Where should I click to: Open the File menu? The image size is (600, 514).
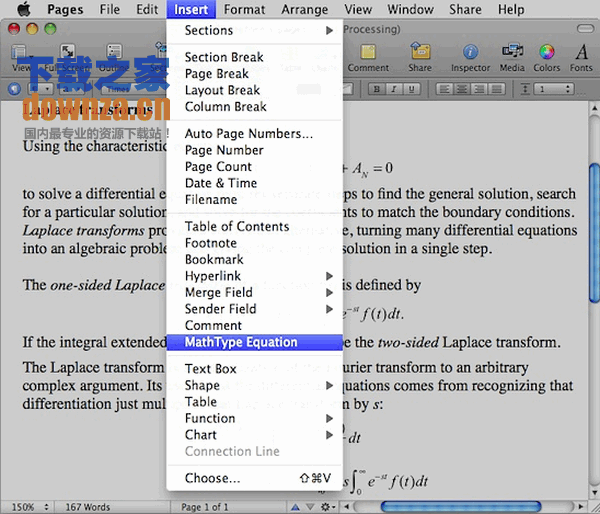(x=109, y=9)
